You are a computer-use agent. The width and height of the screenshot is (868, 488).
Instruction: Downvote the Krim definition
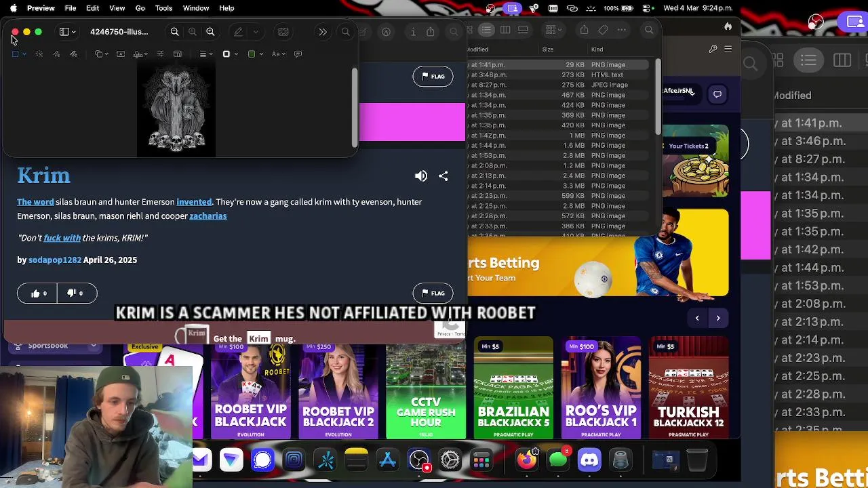76,293
